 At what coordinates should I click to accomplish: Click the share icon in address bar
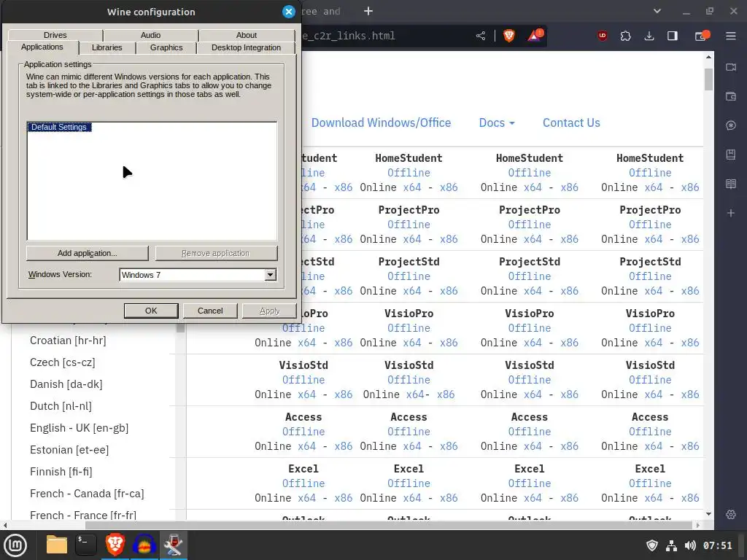481,36
